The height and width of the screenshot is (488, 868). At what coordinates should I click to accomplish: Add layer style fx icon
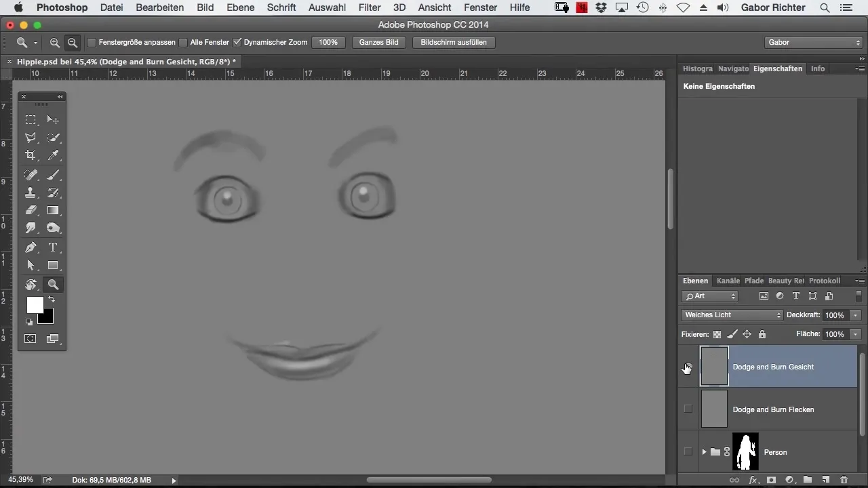753,480
